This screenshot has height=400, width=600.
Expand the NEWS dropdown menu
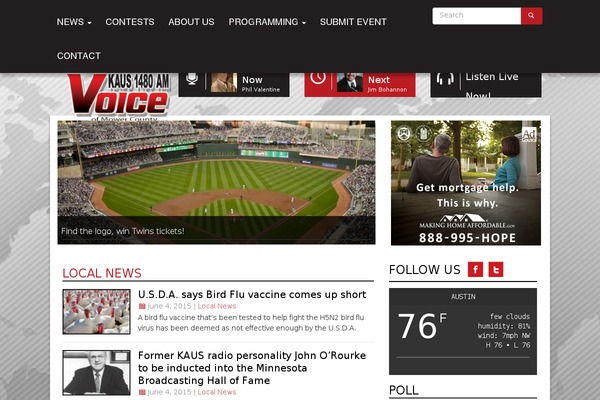(74, 22)
